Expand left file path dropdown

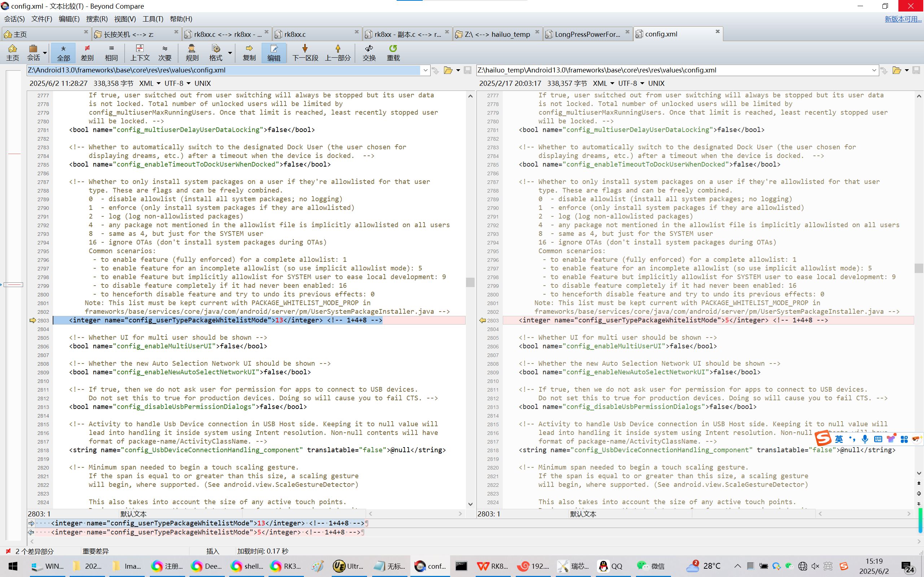point(425,70)
